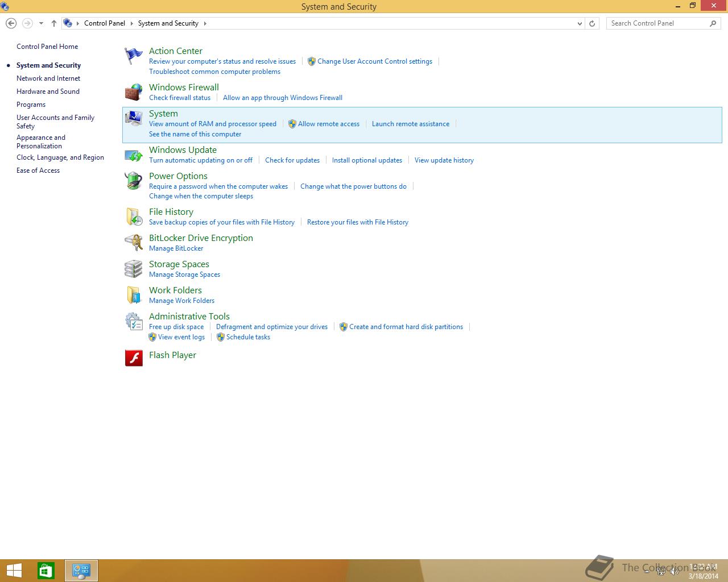The width and height of the screenshot is (728, 582).
Task: Click Allow remote access
Action: 329,124
